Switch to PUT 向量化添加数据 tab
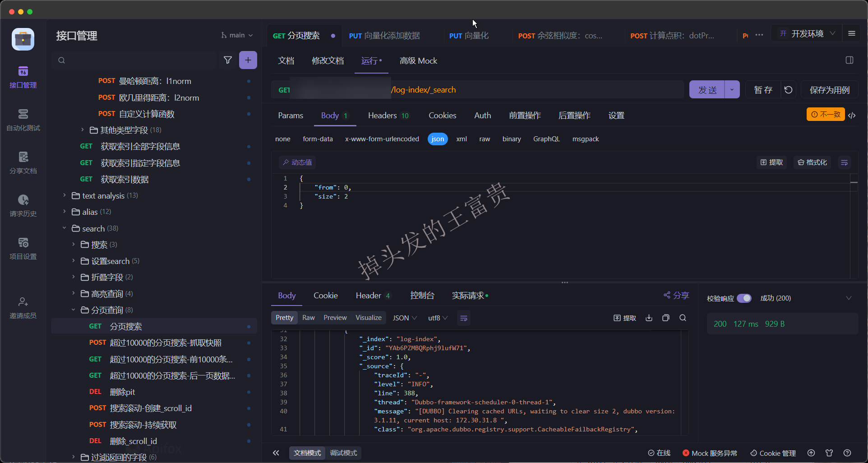The width and height of the screenshot is (868, 463). pos(384,36)
